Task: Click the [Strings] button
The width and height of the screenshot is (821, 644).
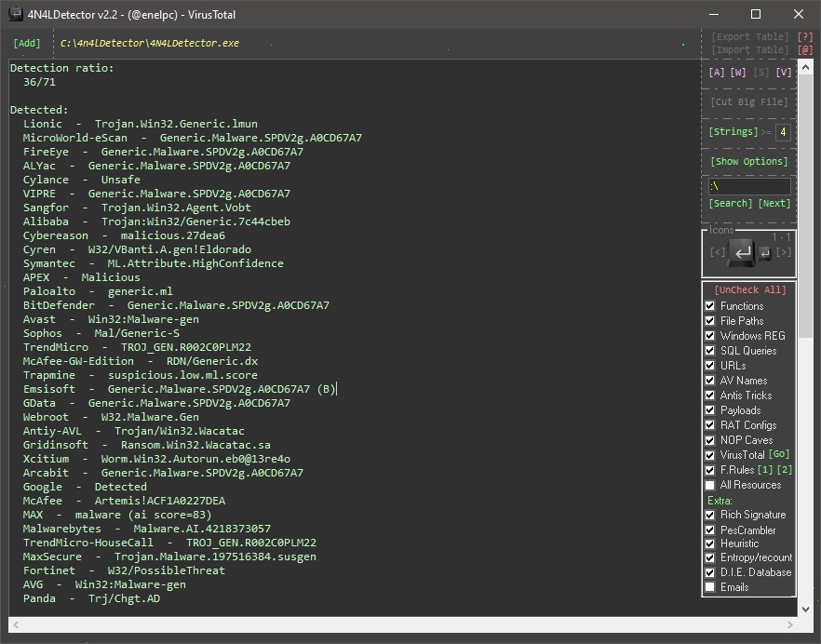Action: point(734,131)
